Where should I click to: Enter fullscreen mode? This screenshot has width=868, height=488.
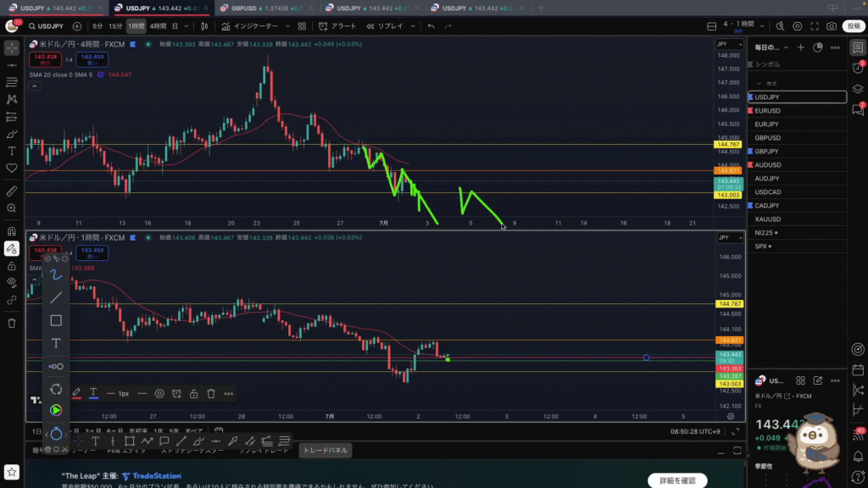pyautogui.click(x=815, y=26)
